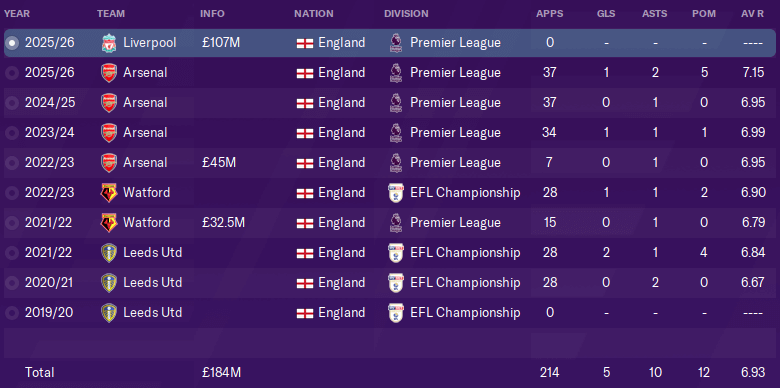Open the Liverpool team link
This screenshot has width=780, height=388.
[x=150, y=43]
